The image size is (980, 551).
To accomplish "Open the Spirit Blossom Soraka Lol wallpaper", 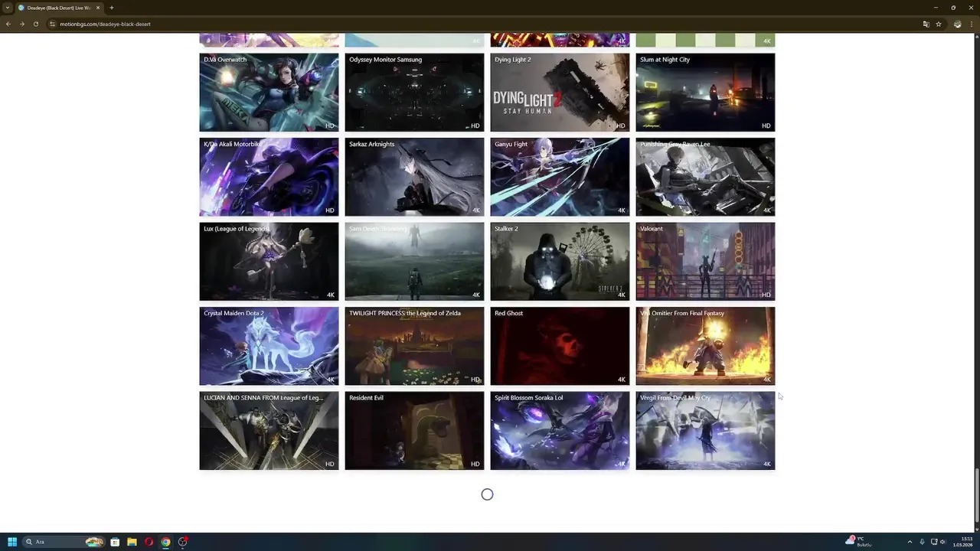I will pos(560,431).
